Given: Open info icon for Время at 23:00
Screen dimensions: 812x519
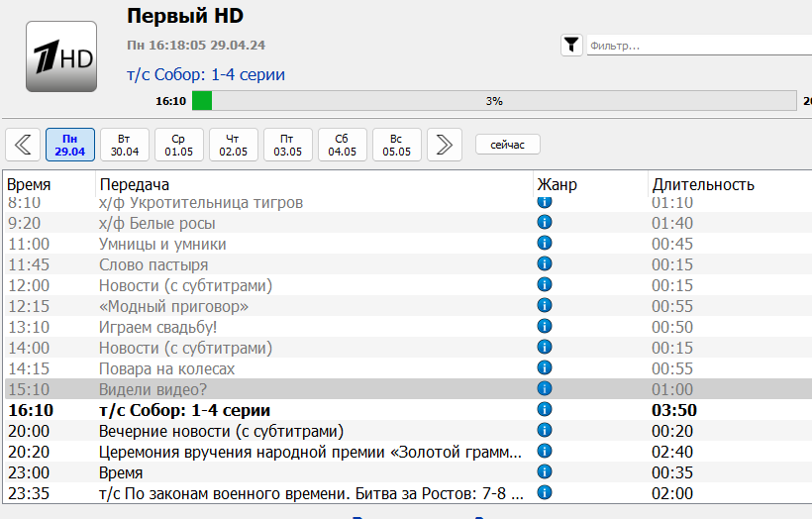Looking at the screenshot, I should click(544, 472).
